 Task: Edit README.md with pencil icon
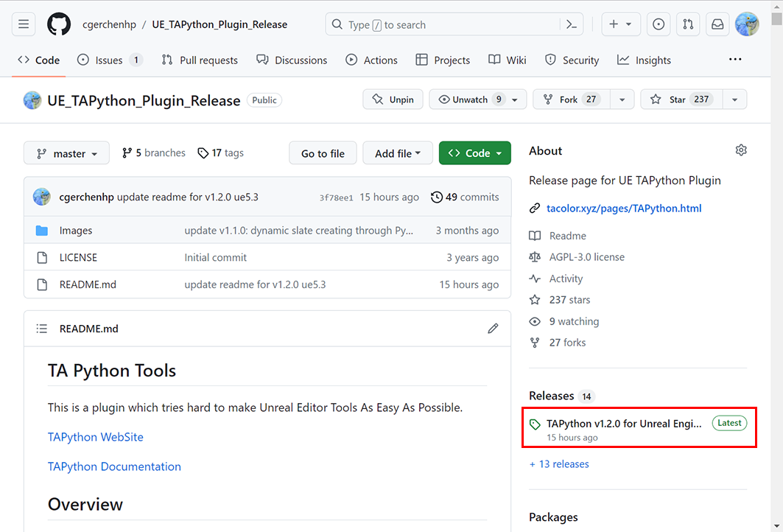493,328
